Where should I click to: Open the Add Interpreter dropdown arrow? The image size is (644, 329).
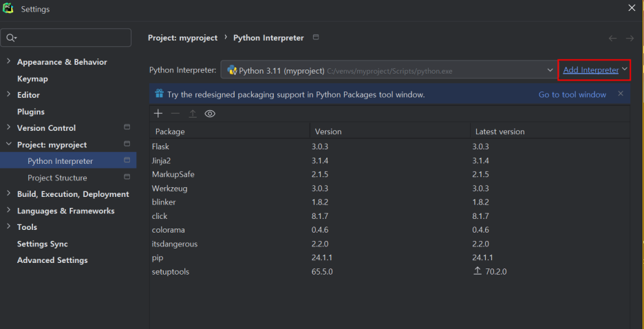tap(625, 69)
